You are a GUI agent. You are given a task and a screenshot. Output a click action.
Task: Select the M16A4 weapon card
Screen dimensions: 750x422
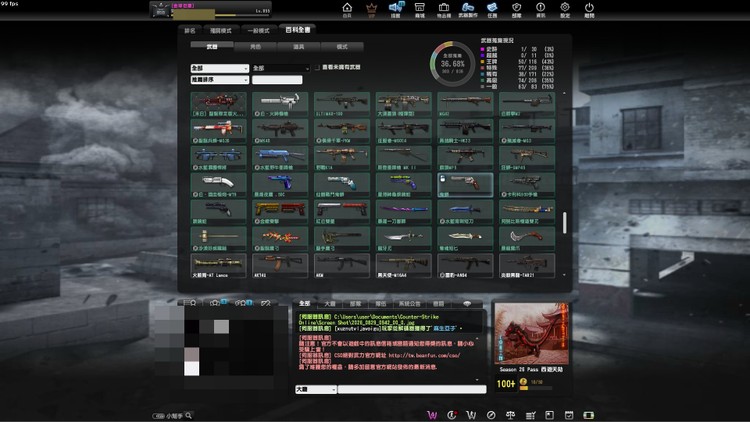(x=404, y=266)
